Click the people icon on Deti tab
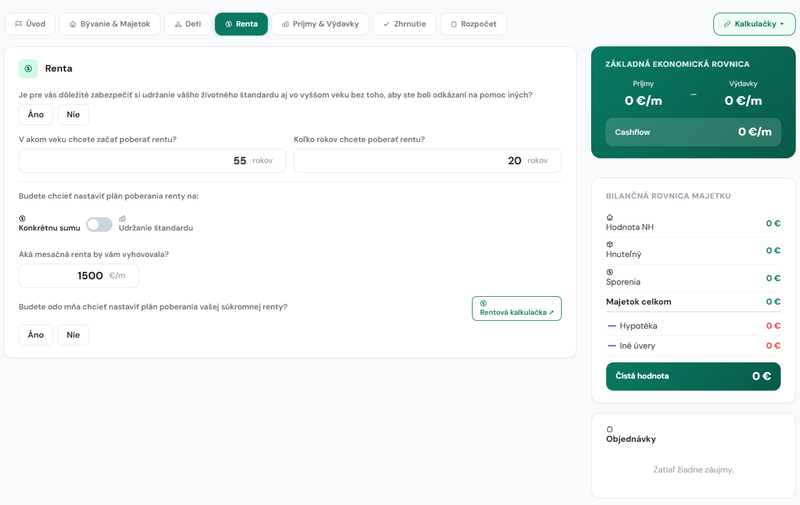800x505 pixels. (x=178, y=24)
